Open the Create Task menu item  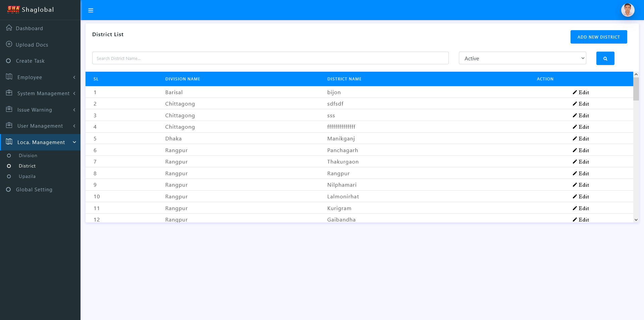pyautogui.click(x=30, y=61)
